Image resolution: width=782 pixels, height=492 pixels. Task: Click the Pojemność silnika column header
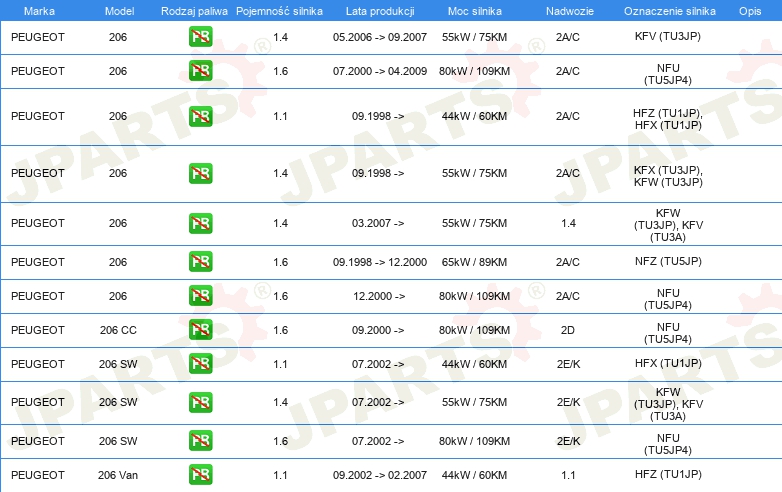pos(279,11)
